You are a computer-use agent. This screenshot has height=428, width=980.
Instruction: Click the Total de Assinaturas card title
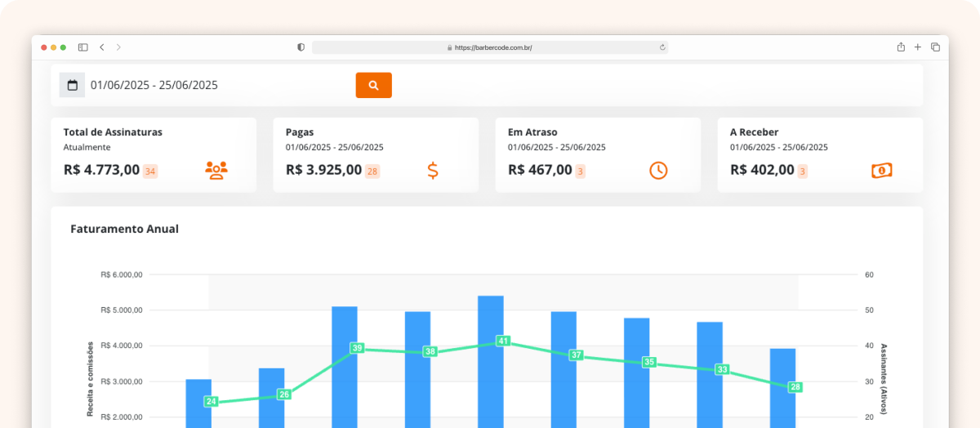[x=113, y=132]
